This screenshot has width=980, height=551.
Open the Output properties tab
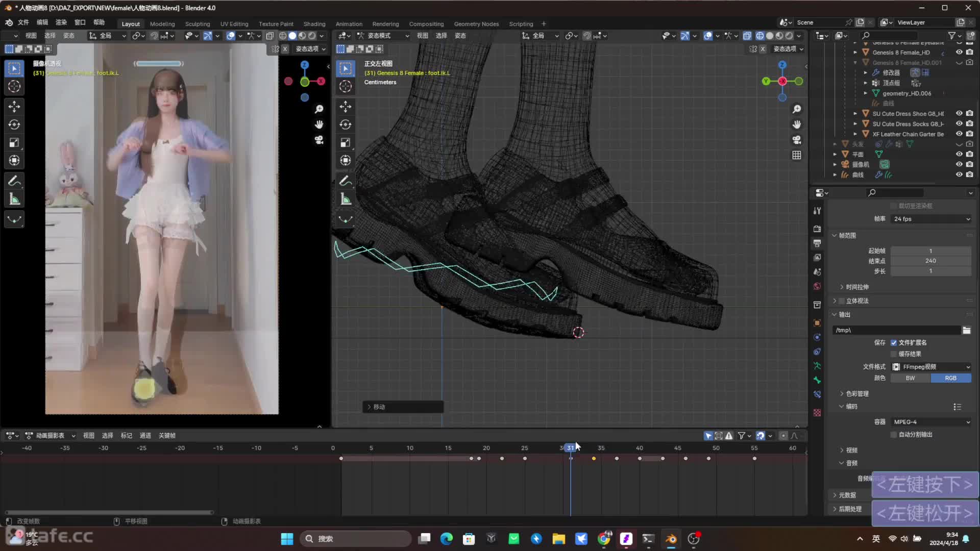pyautogui.click(x=817, y=243)
